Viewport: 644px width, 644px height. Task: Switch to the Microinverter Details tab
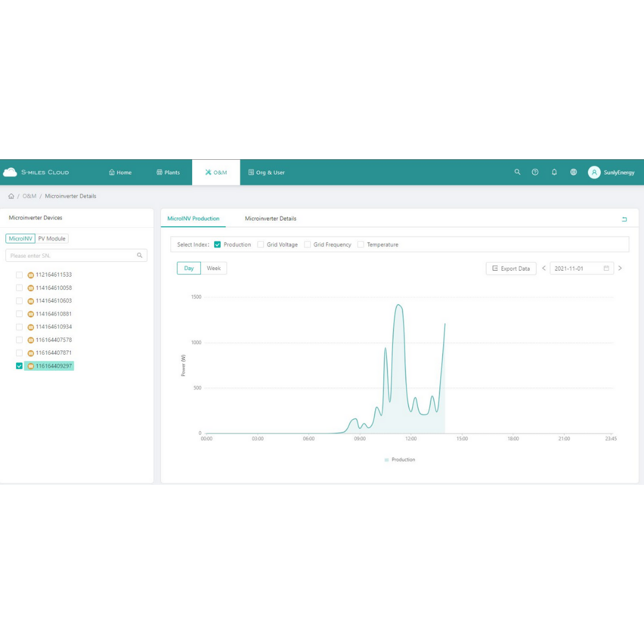tap(270, 218)
